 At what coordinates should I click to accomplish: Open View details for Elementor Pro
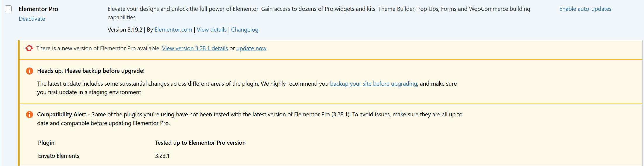pos(212,30)
